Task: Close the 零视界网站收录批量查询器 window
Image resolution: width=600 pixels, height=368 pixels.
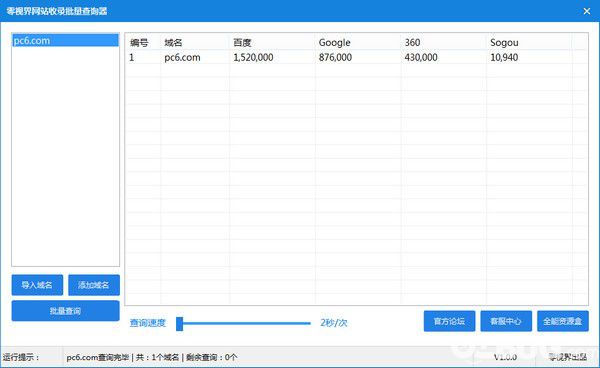Action: (587, 11)
